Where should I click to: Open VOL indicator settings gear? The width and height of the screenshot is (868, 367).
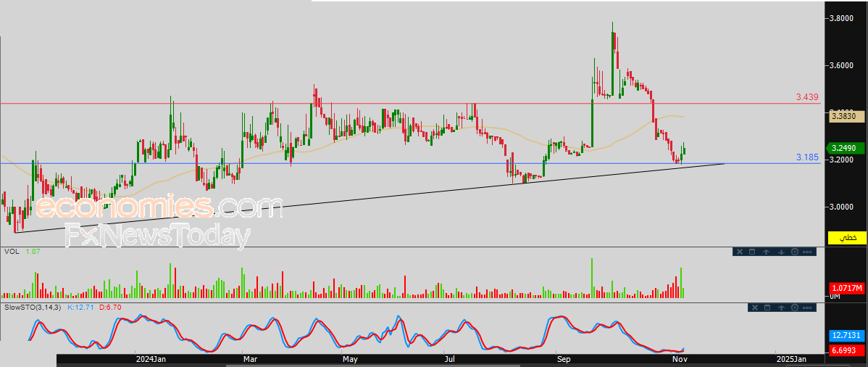click(x=795, y=252)
